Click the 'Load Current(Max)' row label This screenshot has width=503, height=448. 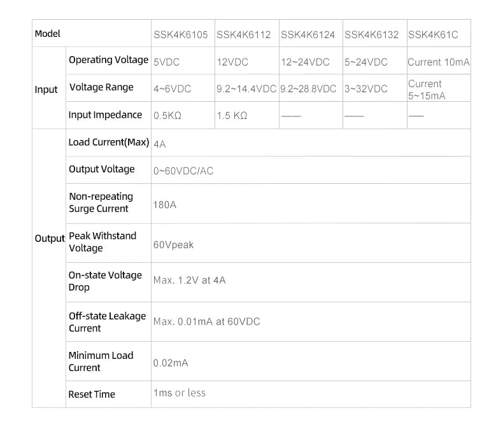tap(109, 142)
